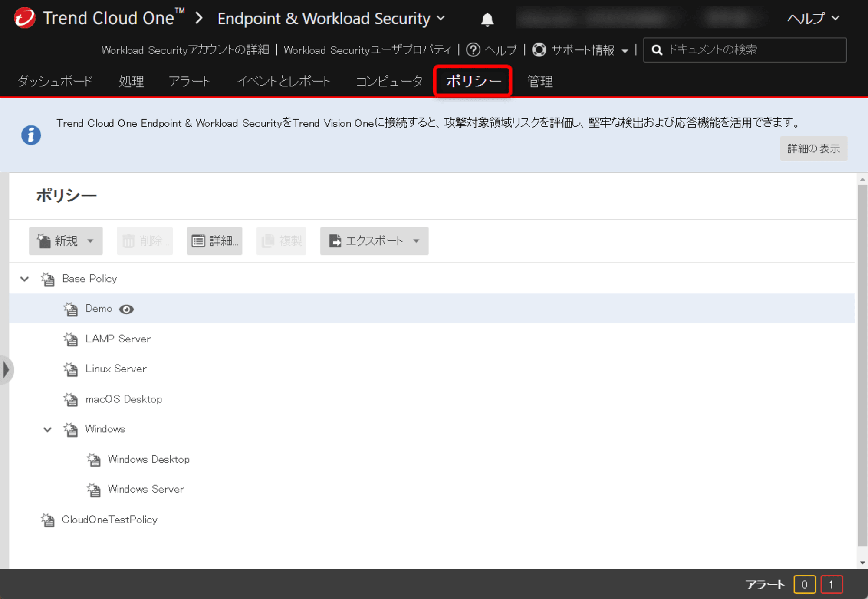This screenshot has width=868, height=599.
Task: Expand the Windows policy tree item
Action: pos(45,429)
